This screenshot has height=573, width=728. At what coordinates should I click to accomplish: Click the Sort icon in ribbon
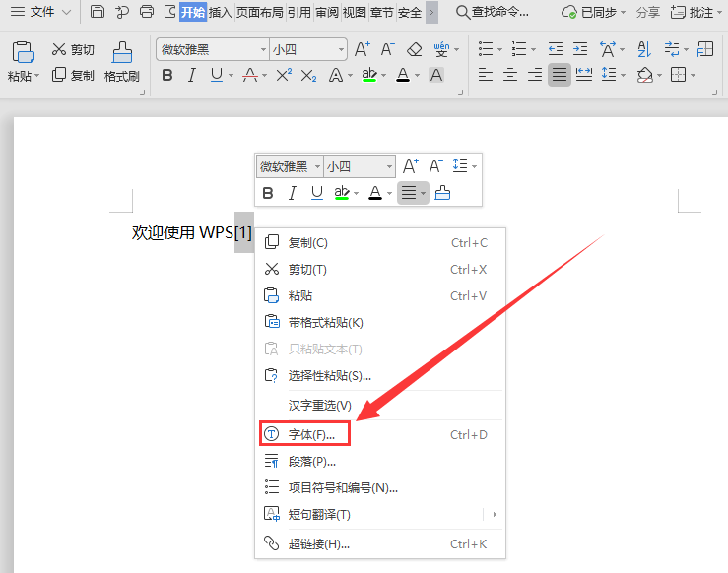(x=644, y=48)
